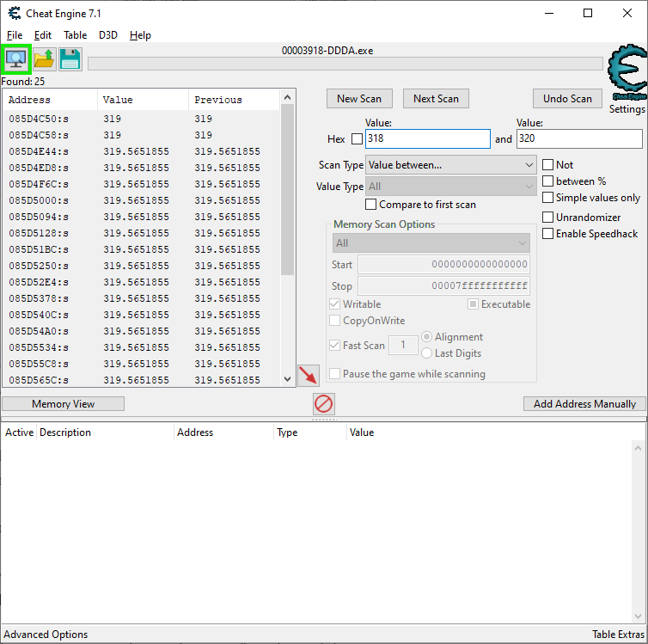The width and height of the screenshot is (648, 644).
Task: Open the Value Type dropdown
Action: click(x=451, y=187)
